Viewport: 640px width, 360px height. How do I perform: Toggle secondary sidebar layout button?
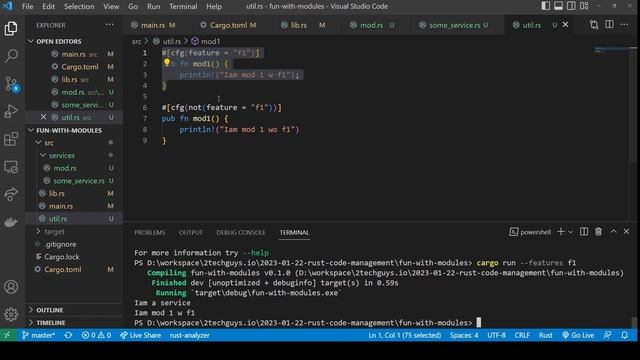click(x=571, y=6)
